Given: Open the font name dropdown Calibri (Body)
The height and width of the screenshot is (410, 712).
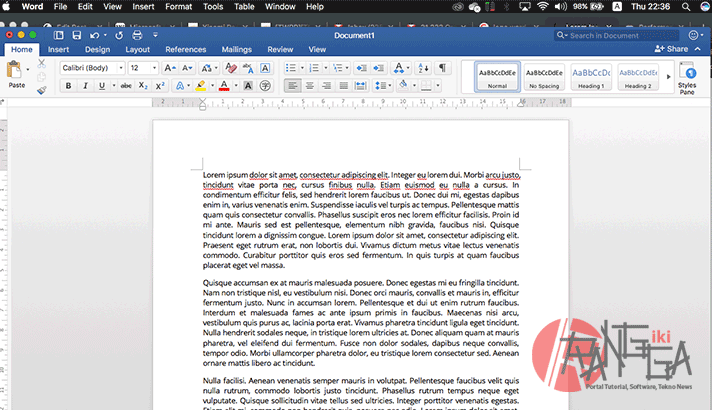Looking at the screenshot, I should 90,68.
